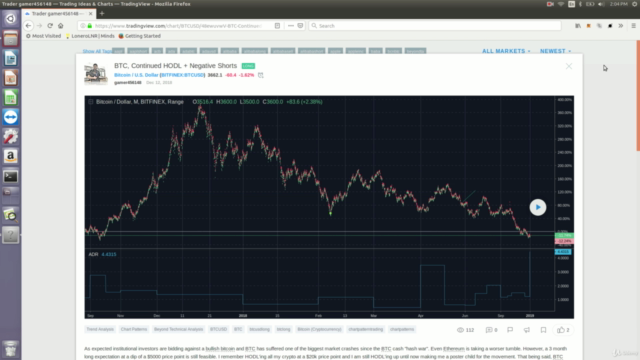Open the Firefox hamburger menu

point(633,26)
